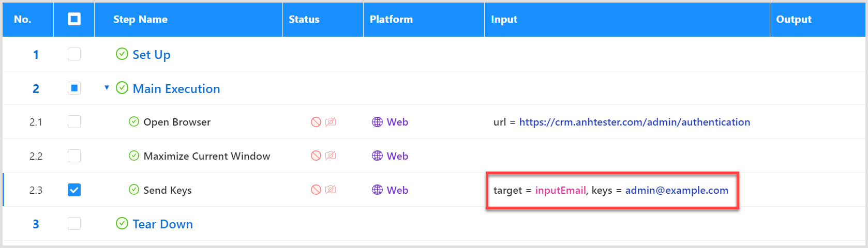Click step number 2.2
Viewport: 868px width, 248px height.
point(36,156)
